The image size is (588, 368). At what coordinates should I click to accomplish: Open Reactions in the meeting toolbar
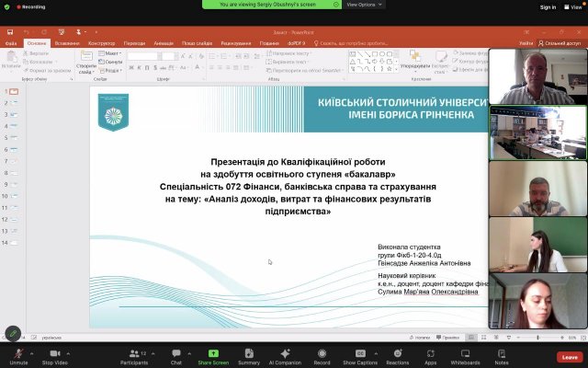tap(398, 353)
